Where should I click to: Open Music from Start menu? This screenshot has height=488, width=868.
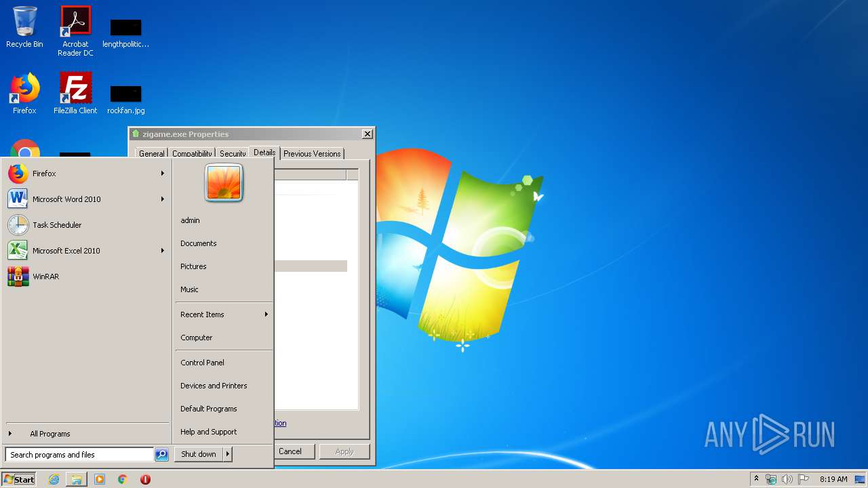pyautogui.click(x=224, y=289)
